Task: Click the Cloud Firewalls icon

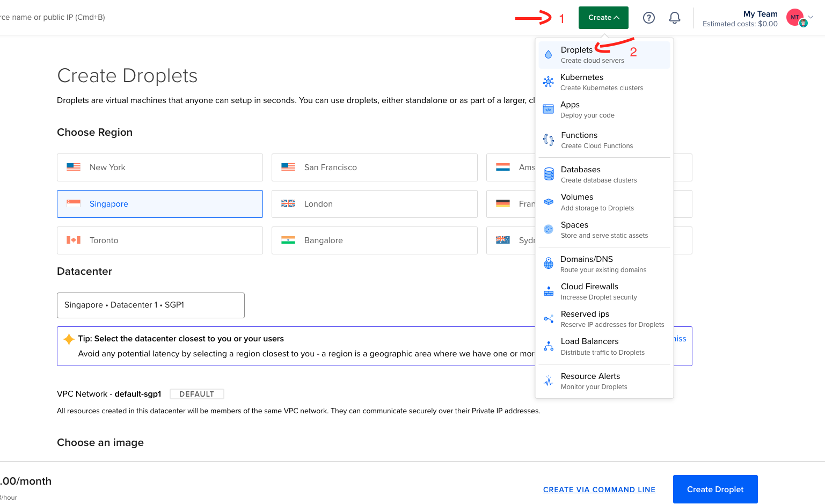Action: point(548,291)
